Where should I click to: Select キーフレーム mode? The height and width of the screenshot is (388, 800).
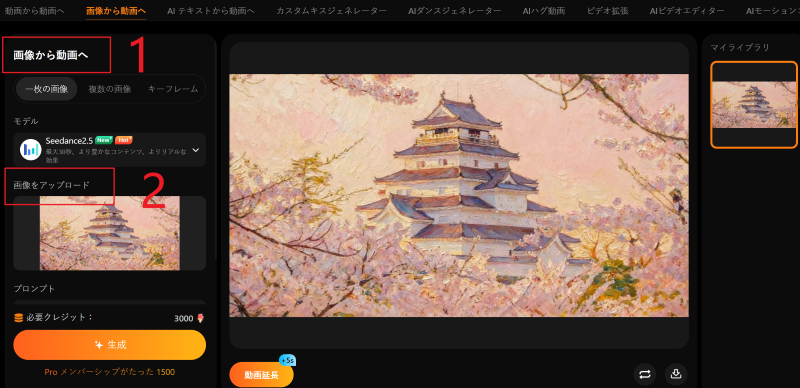173,89
